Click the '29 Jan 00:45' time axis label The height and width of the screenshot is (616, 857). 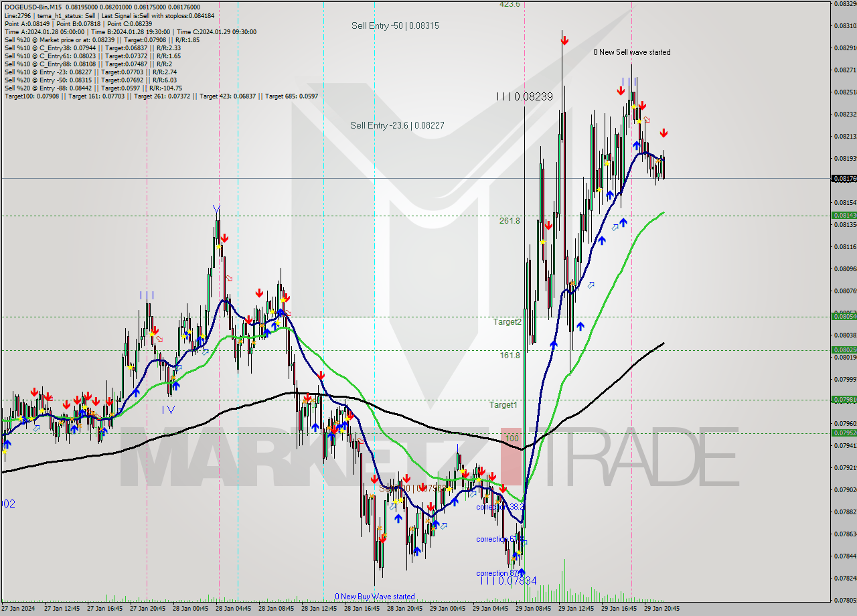(447, 609)
